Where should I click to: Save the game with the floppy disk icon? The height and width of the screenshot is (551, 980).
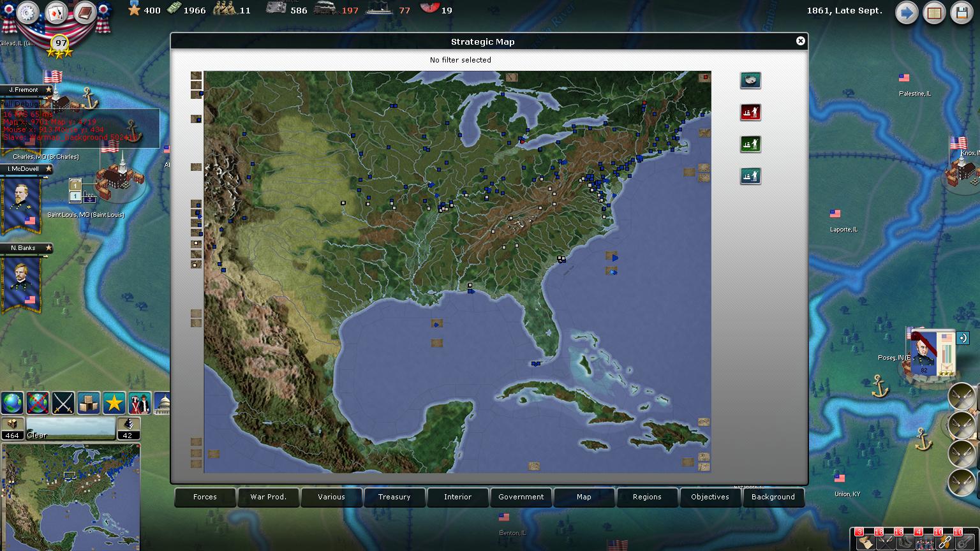coord(962,13)
